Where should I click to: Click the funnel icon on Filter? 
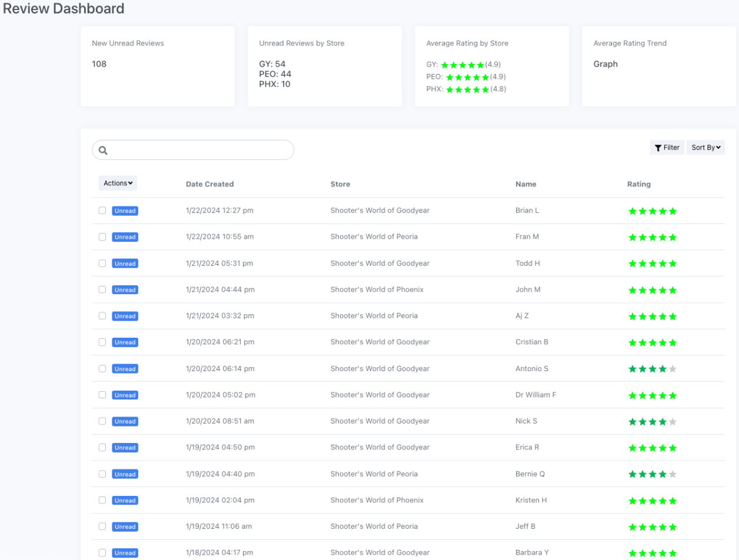[658, 148]
